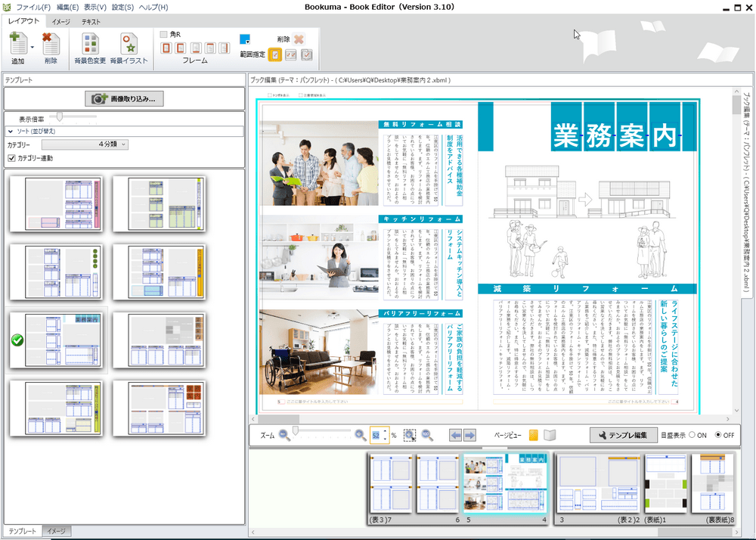Uncheck カテゴリー連動 in the template panel

12,158
